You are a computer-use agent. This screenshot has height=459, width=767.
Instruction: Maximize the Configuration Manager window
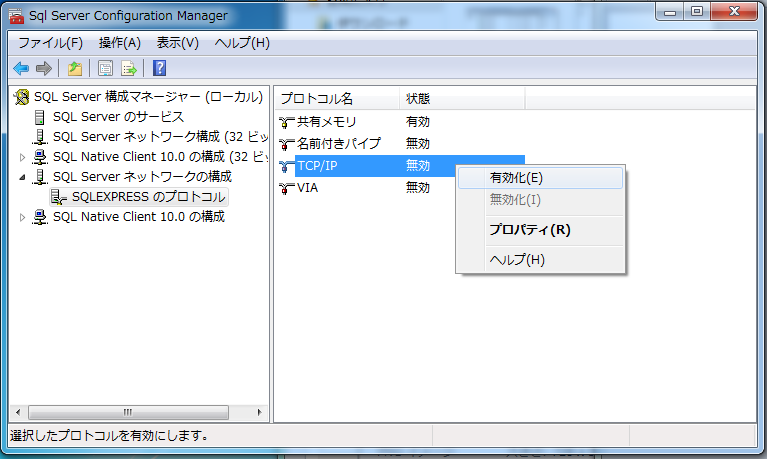pos(697,12)
